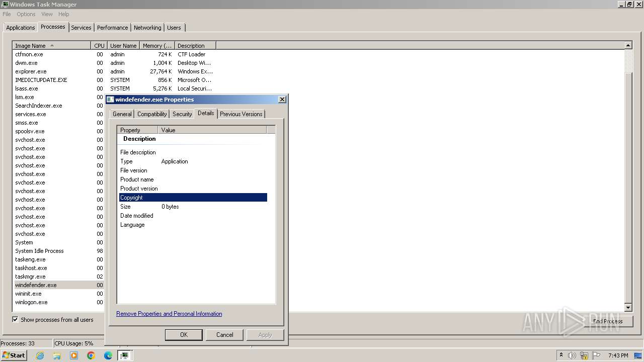Select the File description property row
The width and height of the screenshot is (644, 362).
point(193,152)
